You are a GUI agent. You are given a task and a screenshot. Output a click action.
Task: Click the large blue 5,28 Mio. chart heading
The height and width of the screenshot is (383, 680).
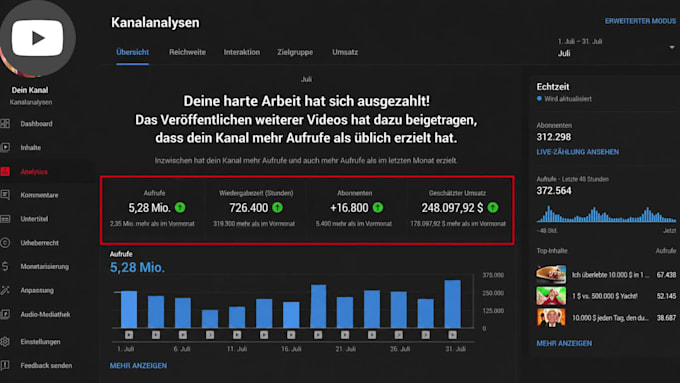coord(137,268)
